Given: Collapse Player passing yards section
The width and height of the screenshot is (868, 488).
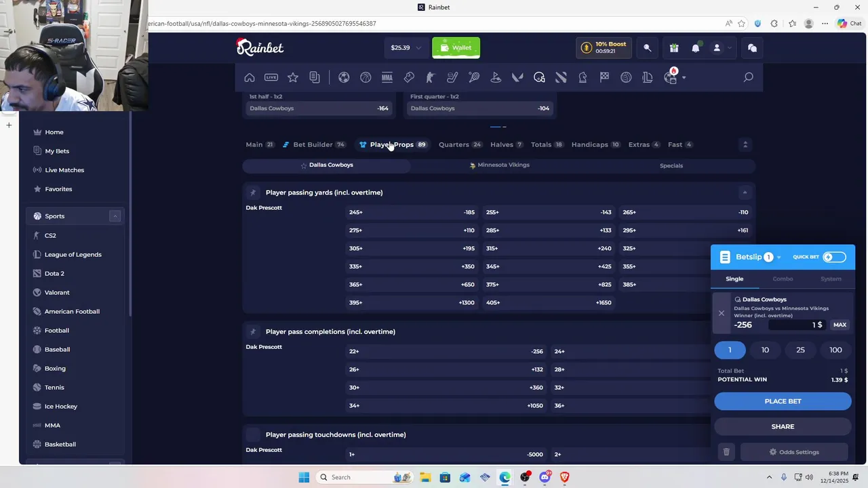Looking at the screenshot, I should [745, 192].
